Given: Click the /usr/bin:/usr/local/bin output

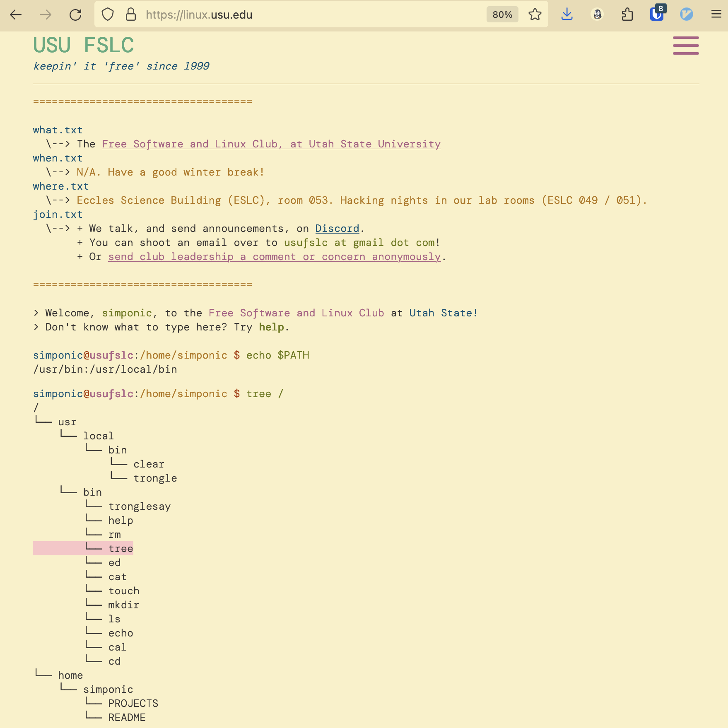Looking at the screenshot, I should pos(105,369).
